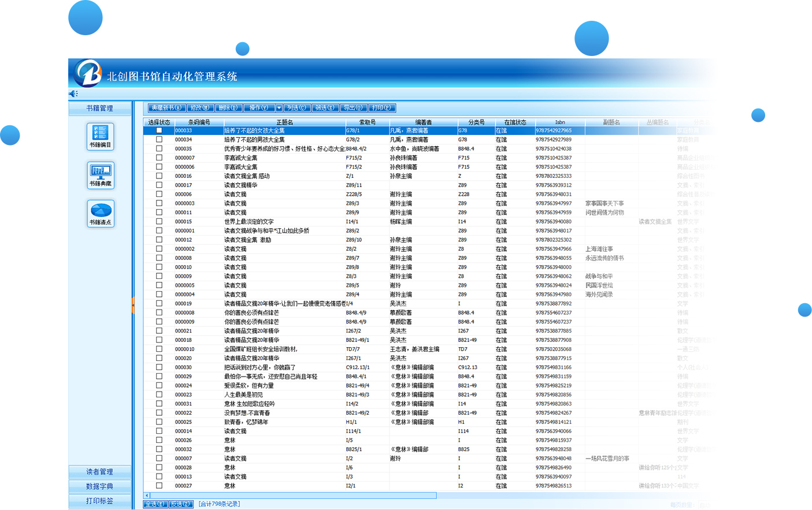
Task: Open the 书籍清点 inventory icon
Action: tap(100, 213)
